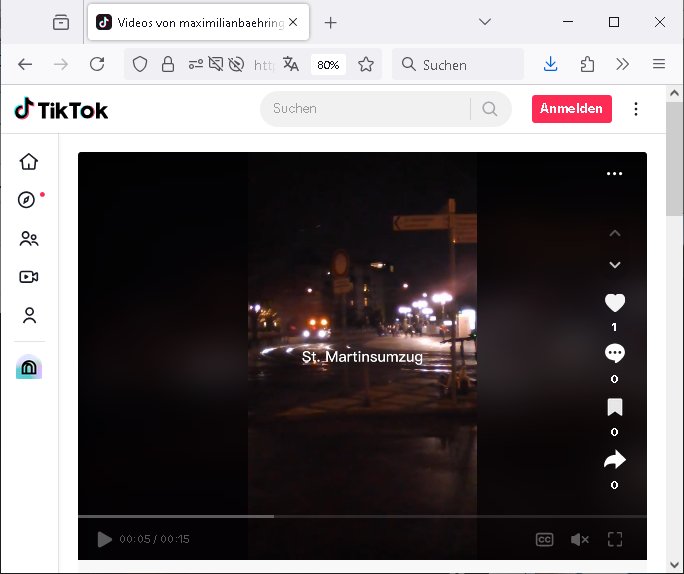Open the Firefox hamburger menu

[658, 64]
